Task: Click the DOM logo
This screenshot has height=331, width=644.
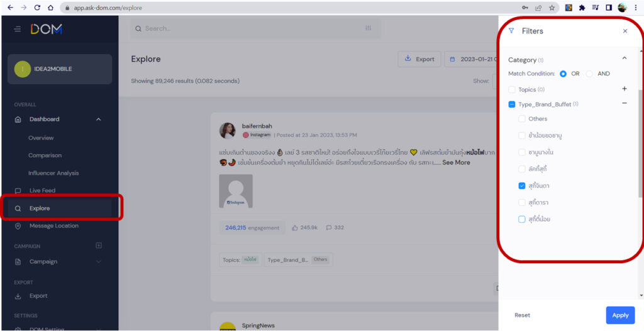Action: tap(47, 29)
